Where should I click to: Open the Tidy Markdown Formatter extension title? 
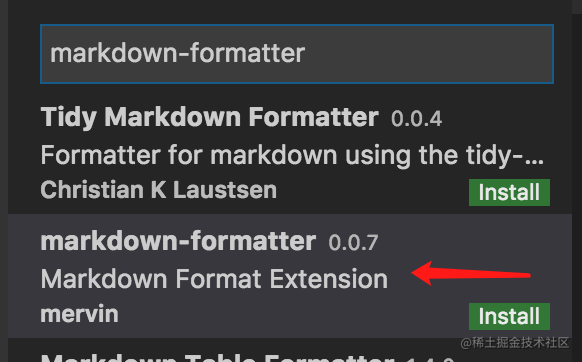click(x=209, y=117)
